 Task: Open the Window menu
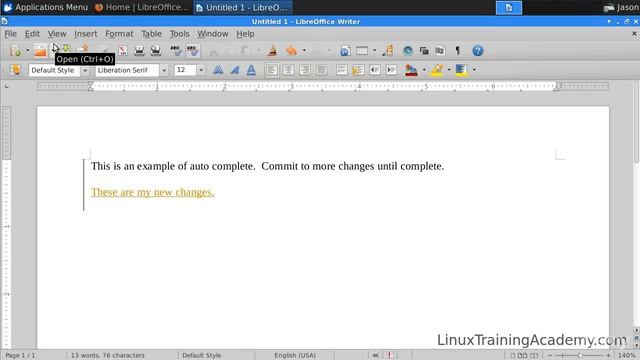(213, 34)
